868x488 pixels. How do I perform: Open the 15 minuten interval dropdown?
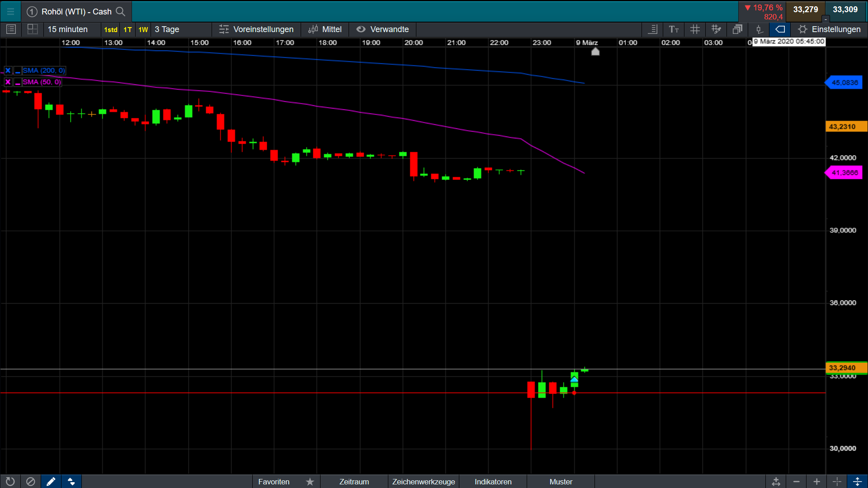[x=68, y=29]
